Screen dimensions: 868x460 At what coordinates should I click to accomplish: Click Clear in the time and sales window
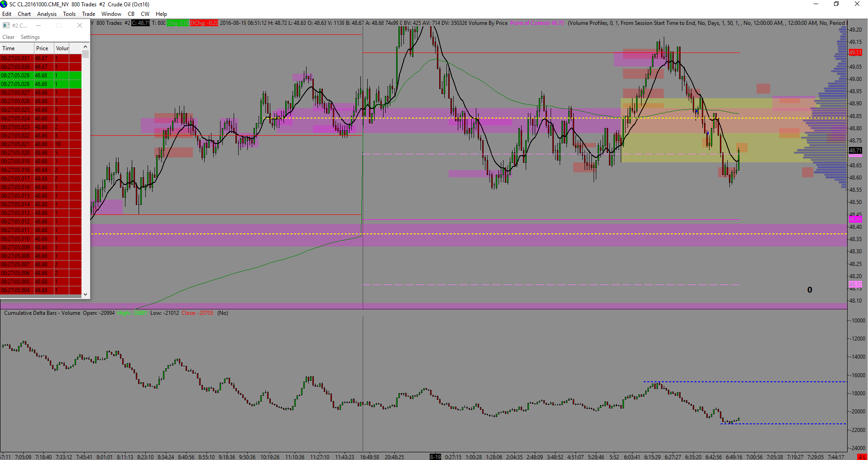click(9, 37)
